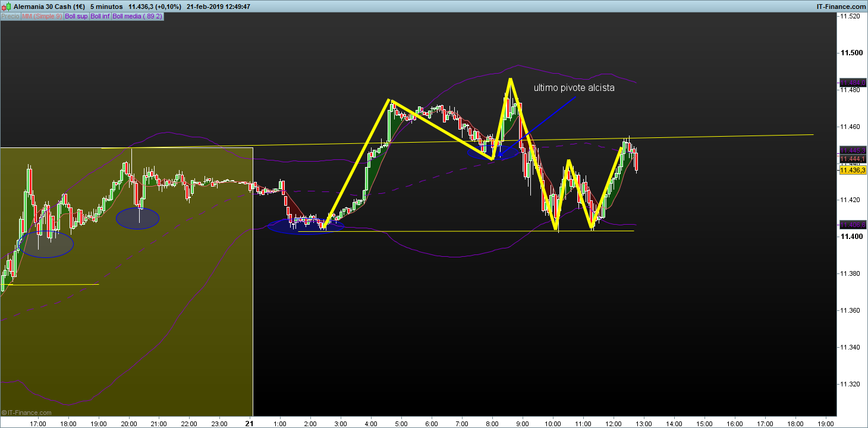Click the IT-Finance.com link at top right
This screenshot has height=428, width=868.
pos(841,7)
